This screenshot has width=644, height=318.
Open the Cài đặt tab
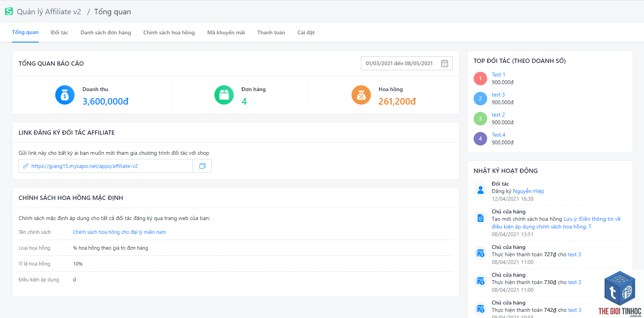pos(306,32)
